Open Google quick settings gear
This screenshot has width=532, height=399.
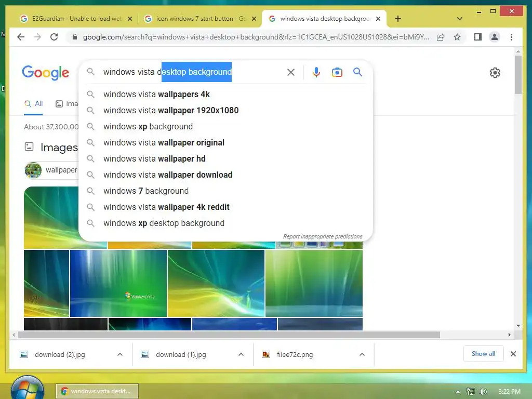tap(495, 73)
